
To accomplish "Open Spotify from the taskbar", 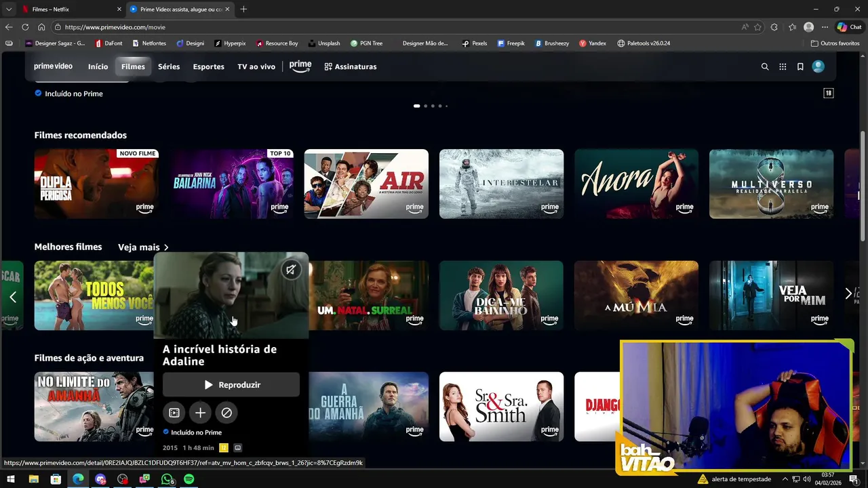I will [189, 479].
